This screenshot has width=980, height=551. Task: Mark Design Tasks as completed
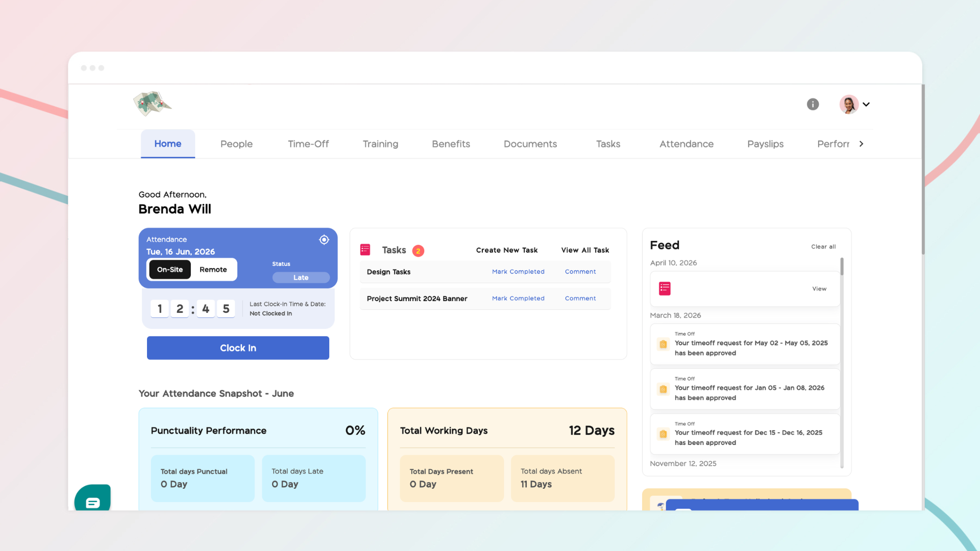518,272
